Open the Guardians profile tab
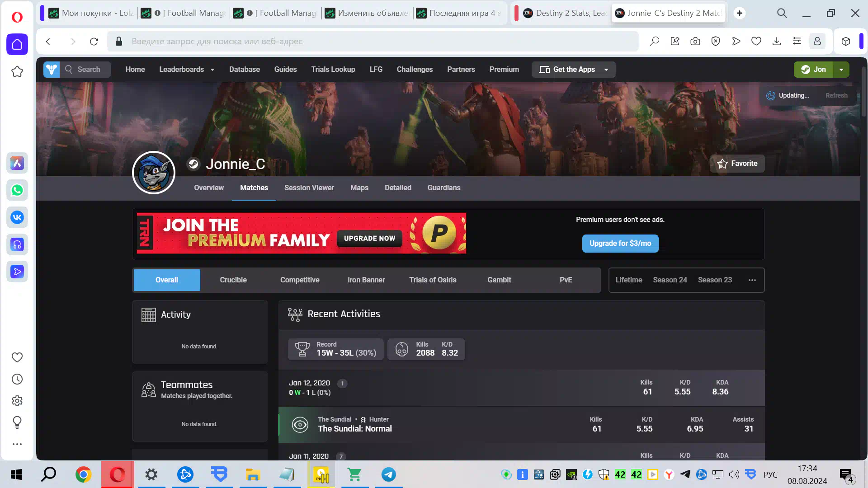 click(444, 188)
